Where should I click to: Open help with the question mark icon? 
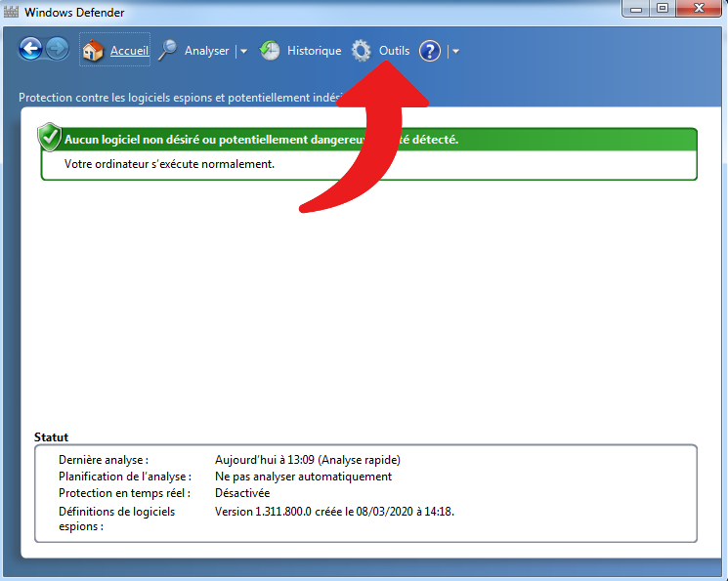430,51
